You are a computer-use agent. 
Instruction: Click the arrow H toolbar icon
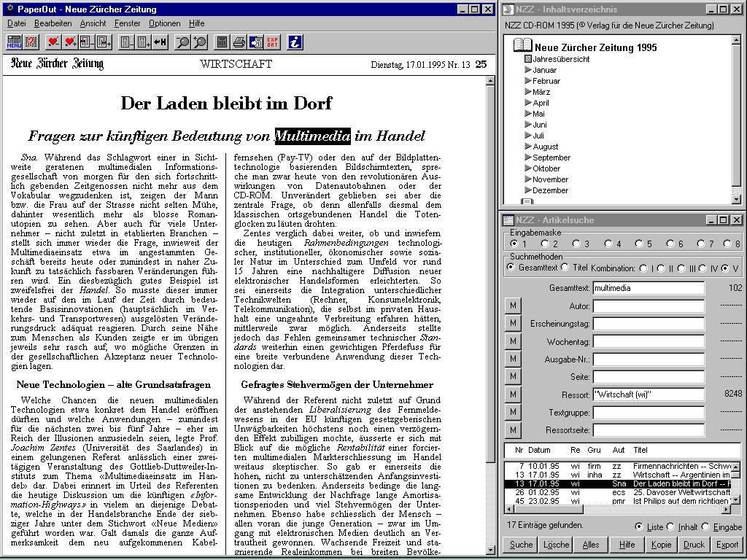[160, 42]
